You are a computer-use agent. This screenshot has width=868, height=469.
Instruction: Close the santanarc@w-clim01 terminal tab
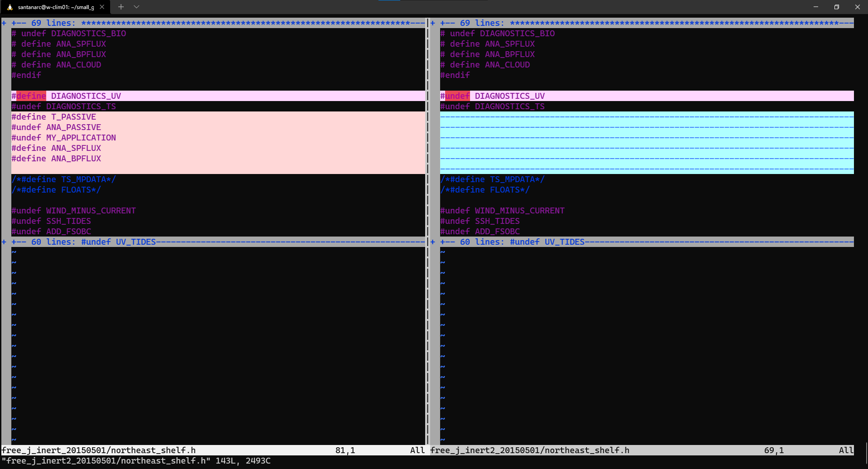tap(102, 7)
